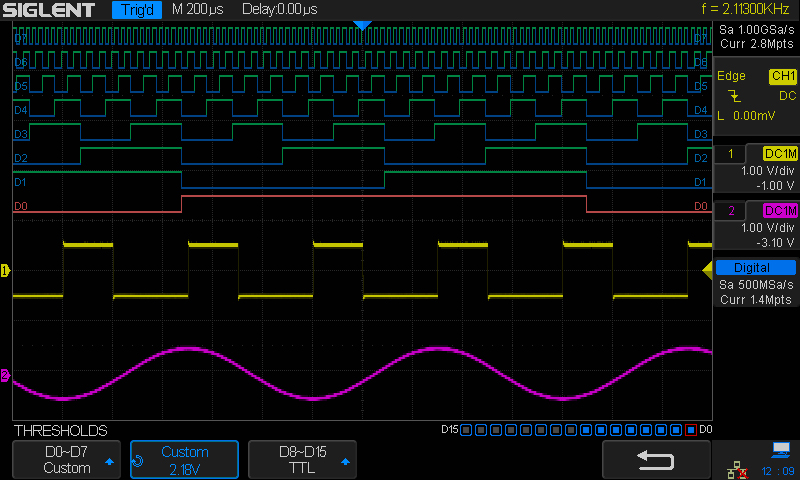800x480 pixels.
Task: Toggle the D0 channel indicator box
Action: [x=691, y=430]
